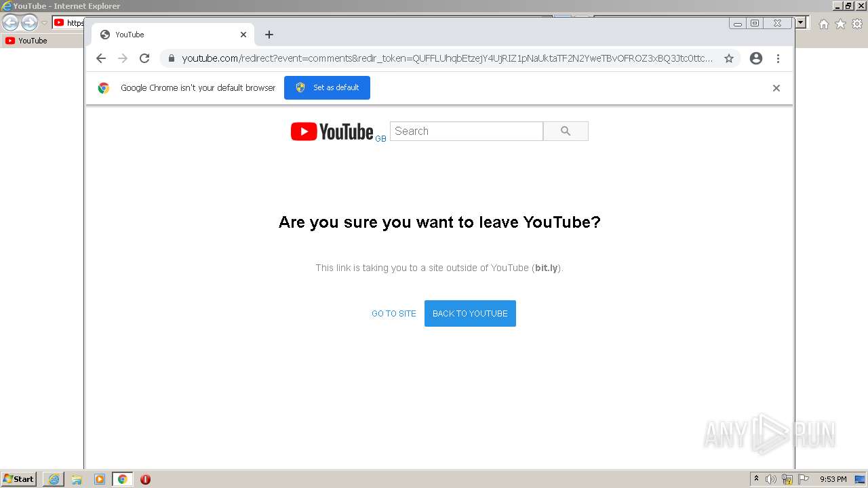Image resolution: width=868 pixels, height=488 pixels.
Task: Click 'Are you sure you want to leave YouTube?' heading
Action: 439,222
